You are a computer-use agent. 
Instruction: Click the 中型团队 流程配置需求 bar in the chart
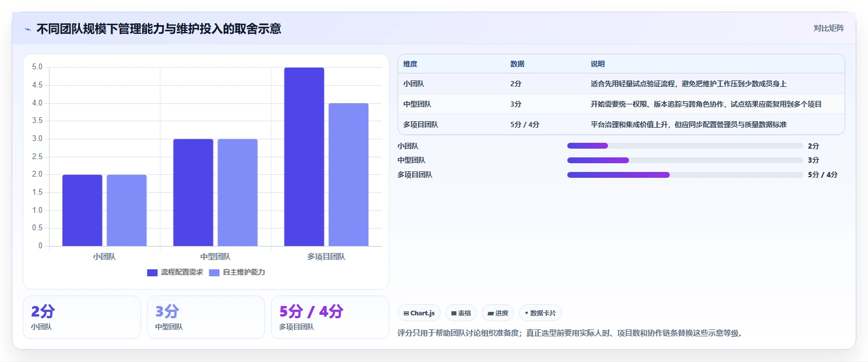coord(193,192)
